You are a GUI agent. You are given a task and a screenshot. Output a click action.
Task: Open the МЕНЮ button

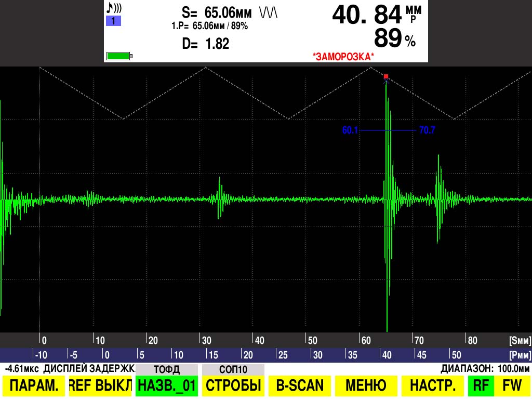(x=366, y=385)
